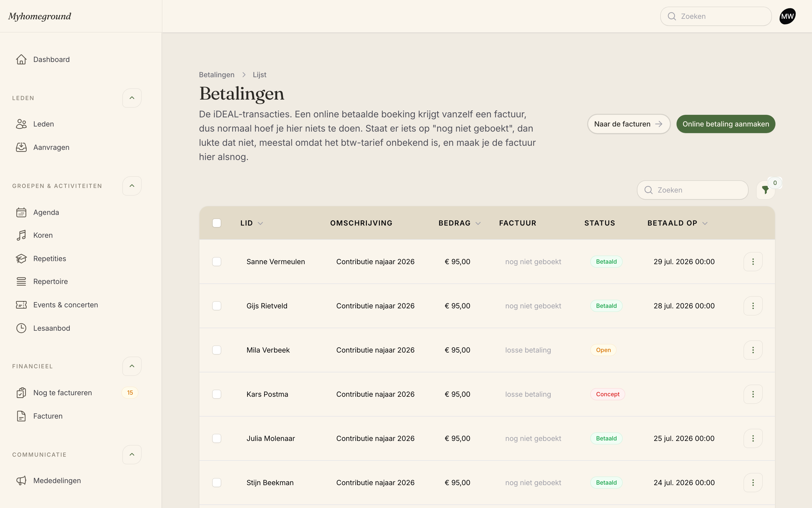Click the Omschrijving column header
The height and width of the screenshot is (508, 812).
pos(361,223)
